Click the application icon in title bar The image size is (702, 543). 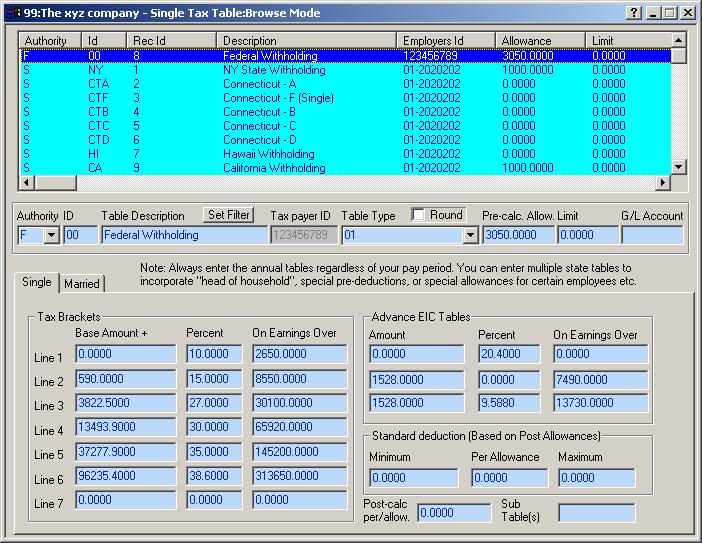tap(12, 12)
